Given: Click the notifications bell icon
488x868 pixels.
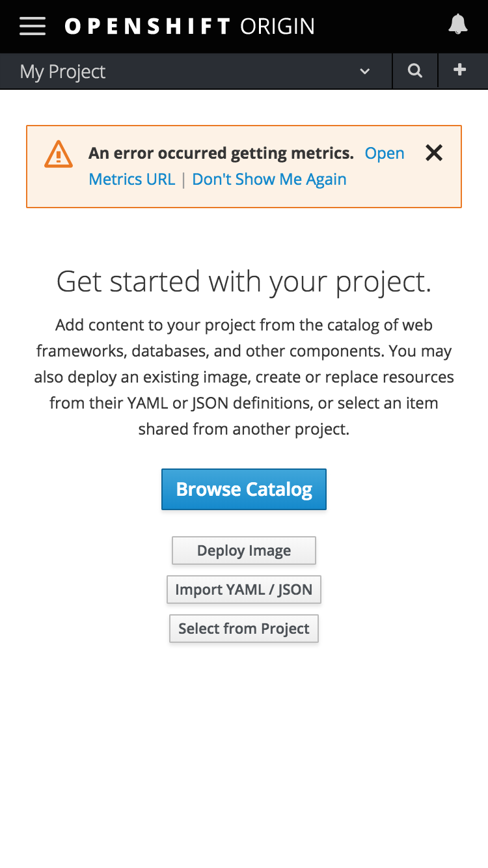Looking at the screenshot, I should [x=457, y=25].
